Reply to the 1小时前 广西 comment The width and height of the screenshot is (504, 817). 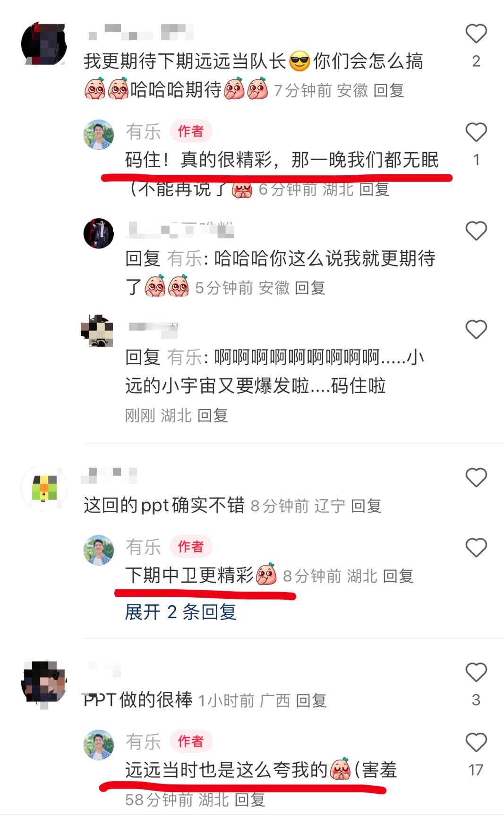(x=311, y=700)
